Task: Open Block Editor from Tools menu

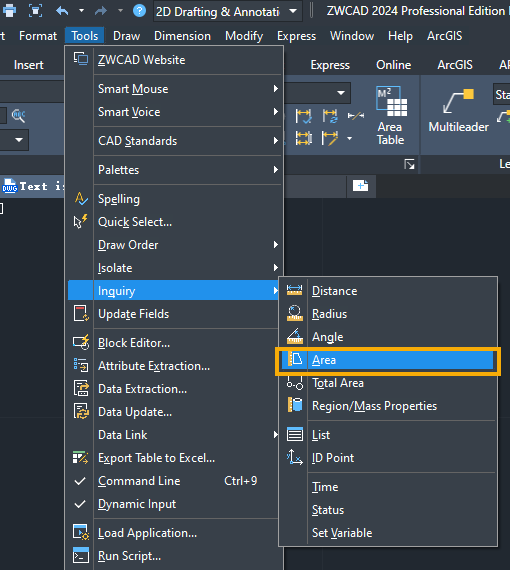Action: [174, 343]
